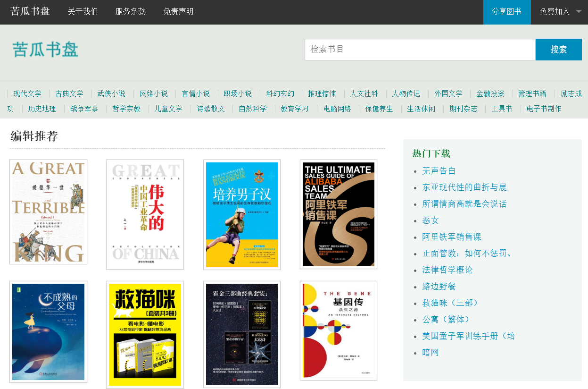The width and height of the screenshot is (588, 389).
Task: Browse the 历史地理 category
Action: point(42,109)
